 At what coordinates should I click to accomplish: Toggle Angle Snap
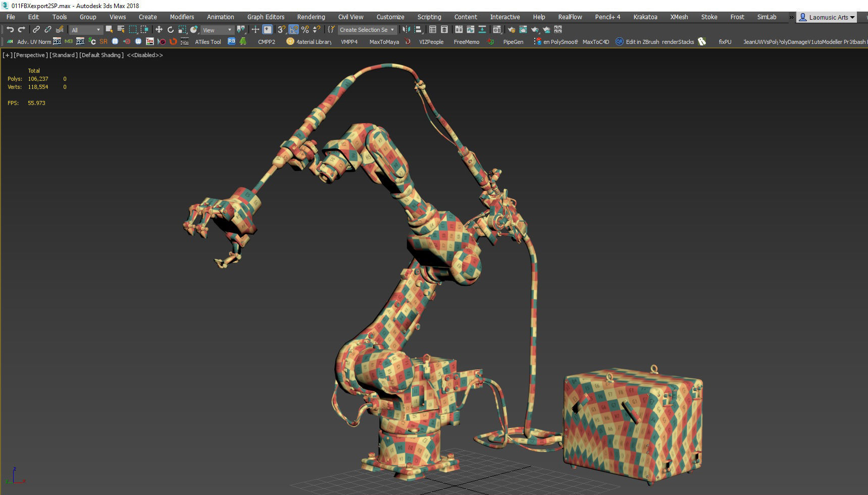pyautogui.click(x=293, y=30)
